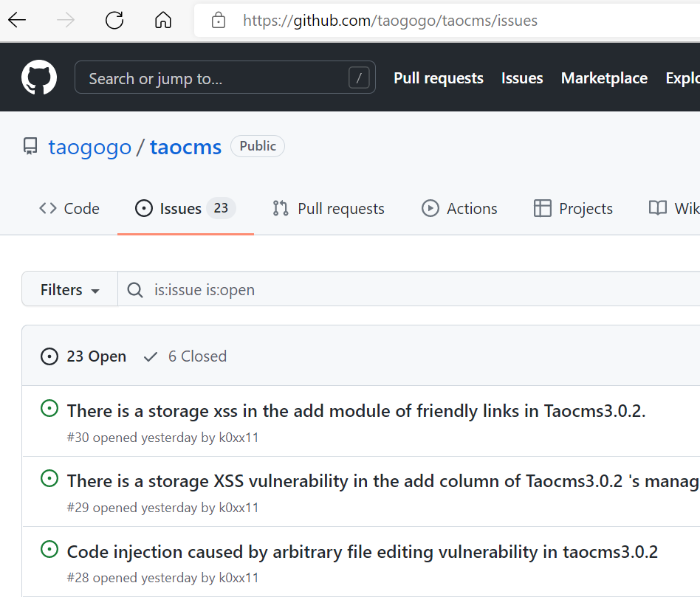Open the taogogo owner profile link
The image size is (700, 597).
(89, 147)
